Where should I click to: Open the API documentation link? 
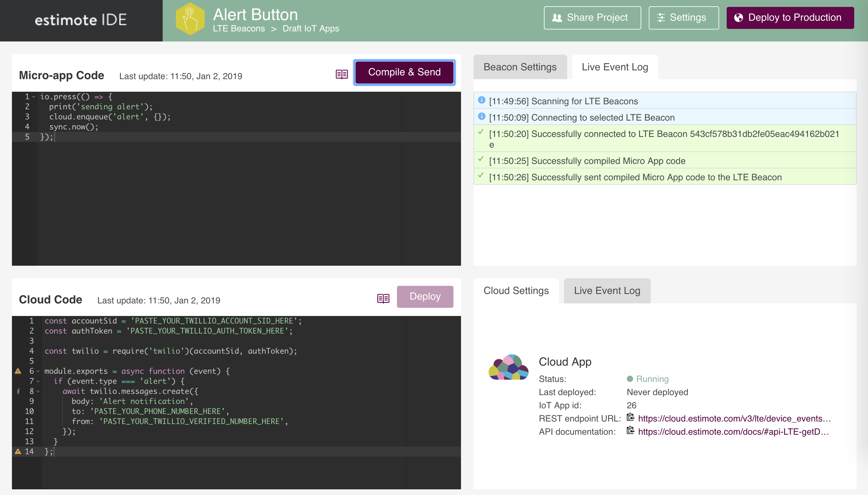(x=733, y=432)
